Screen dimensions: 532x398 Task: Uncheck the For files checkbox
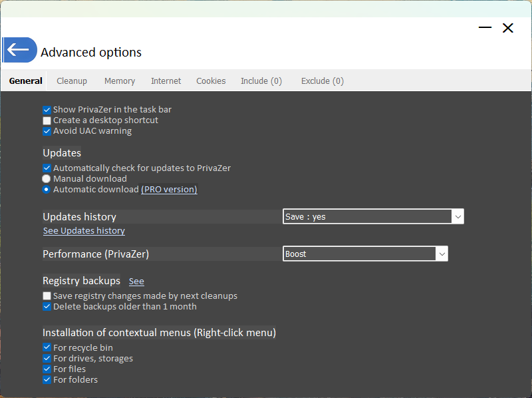point(47,369)
